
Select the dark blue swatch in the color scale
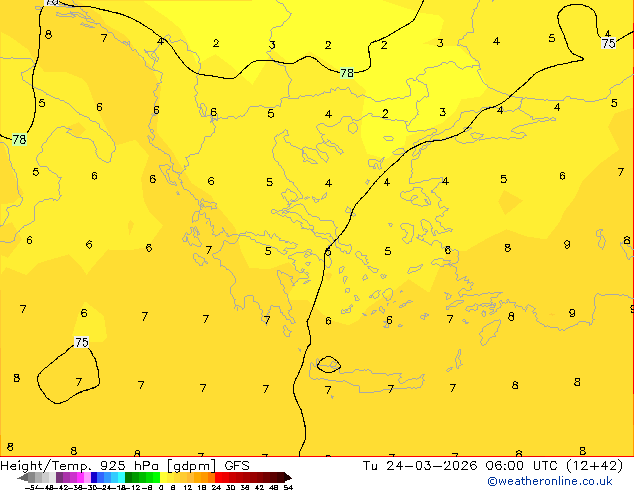[x=94, y=477]
